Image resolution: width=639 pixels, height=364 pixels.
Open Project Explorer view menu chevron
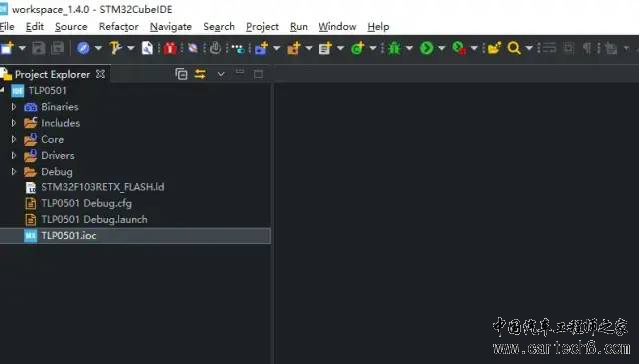(221, 74)
